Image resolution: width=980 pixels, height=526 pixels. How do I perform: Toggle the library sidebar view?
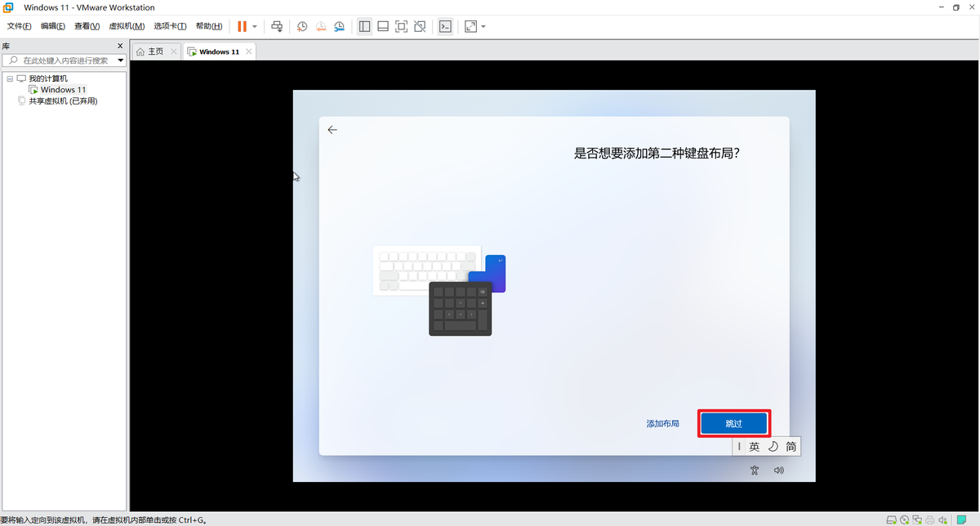pos(364,26)
